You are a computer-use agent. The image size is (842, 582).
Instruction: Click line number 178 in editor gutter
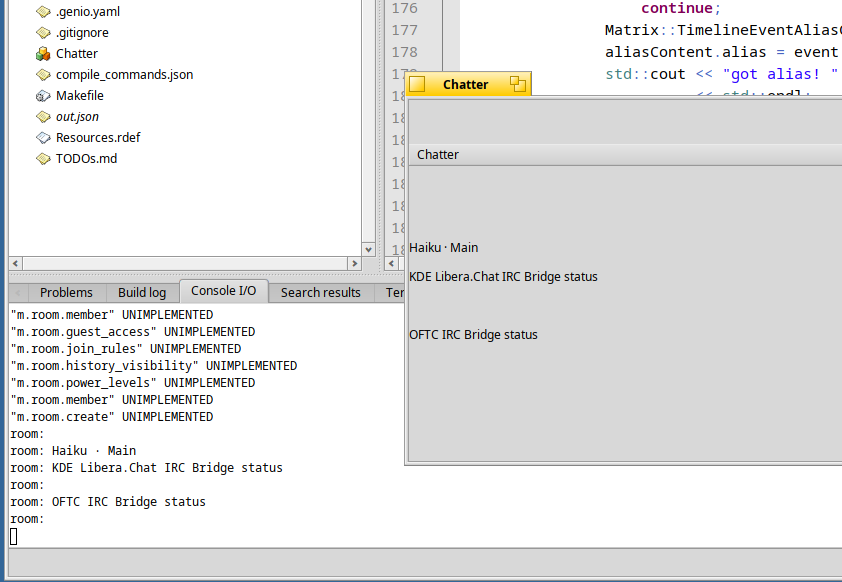point(404,52)
